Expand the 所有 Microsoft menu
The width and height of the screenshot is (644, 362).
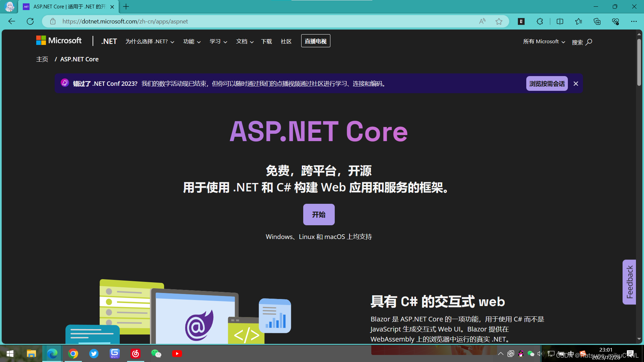point(543,41)
